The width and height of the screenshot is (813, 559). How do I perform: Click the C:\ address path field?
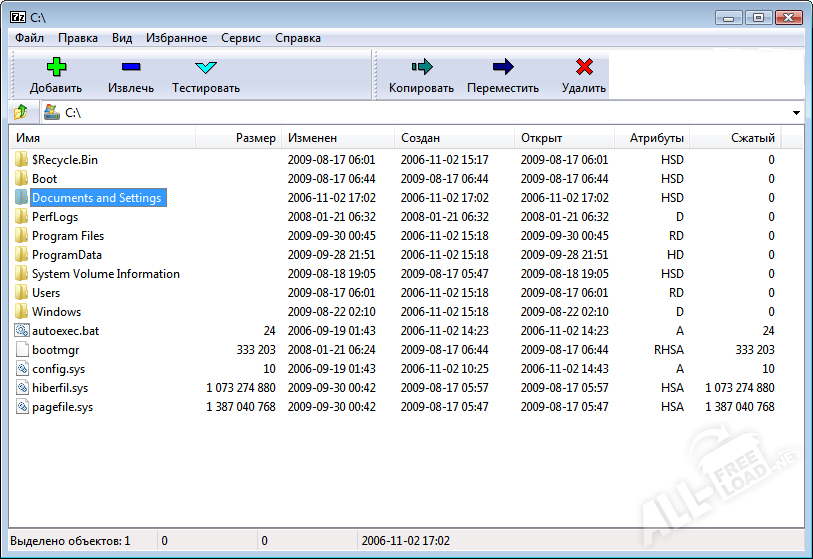[400, 113]
